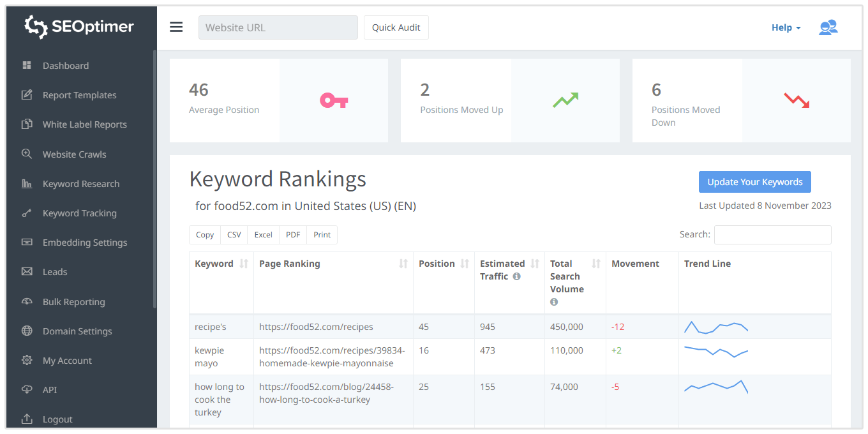Click the Website Crawls magnifier icon
The image size is (868, 434).
(x=27, y=154)
